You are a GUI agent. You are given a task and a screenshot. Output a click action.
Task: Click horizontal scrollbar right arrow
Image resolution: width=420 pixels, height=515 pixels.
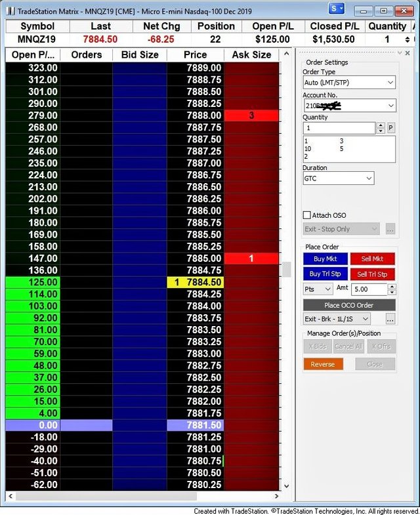pyautogui.click(x=277, y=496)
